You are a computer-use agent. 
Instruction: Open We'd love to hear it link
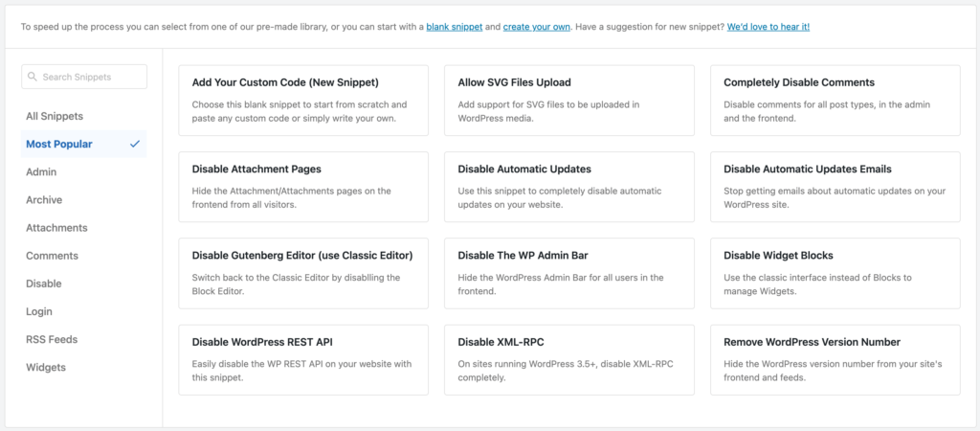click(768, 27)
